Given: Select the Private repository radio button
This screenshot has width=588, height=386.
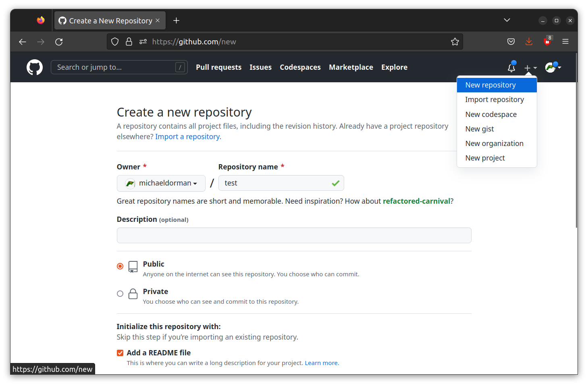Looking at the screenshot, I should click(x=120, y=294).
